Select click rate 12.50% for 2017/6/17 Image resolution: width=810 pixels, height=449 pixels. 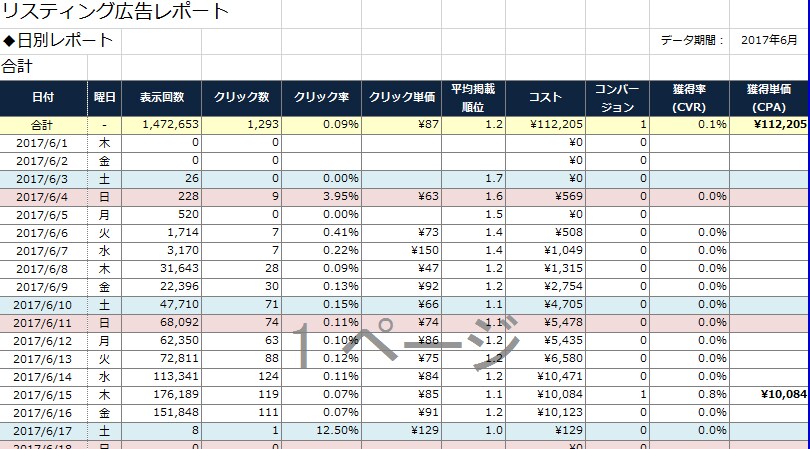[321, 430]
